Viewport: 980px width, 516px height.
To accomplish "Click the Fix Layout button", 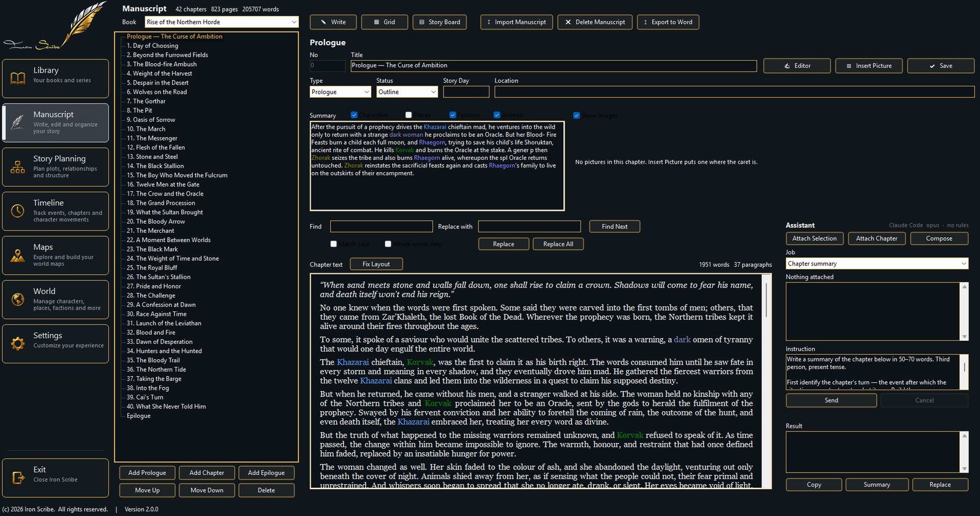I will (376, 264).
